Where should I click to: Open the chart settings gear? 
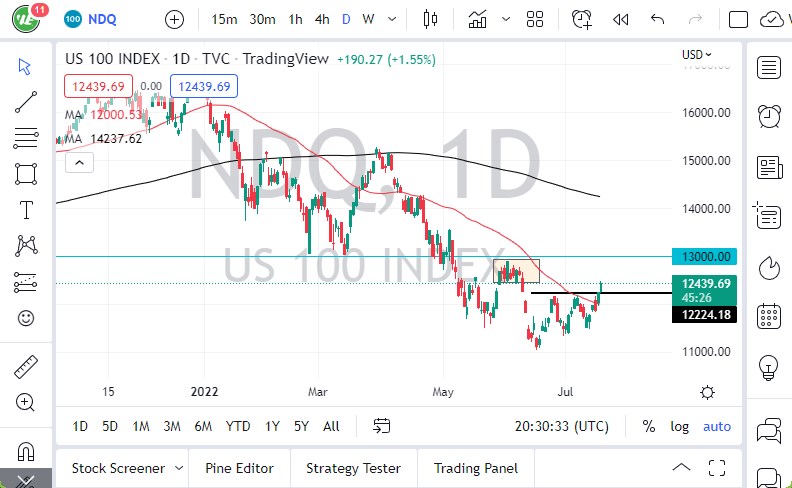point(707,392)
